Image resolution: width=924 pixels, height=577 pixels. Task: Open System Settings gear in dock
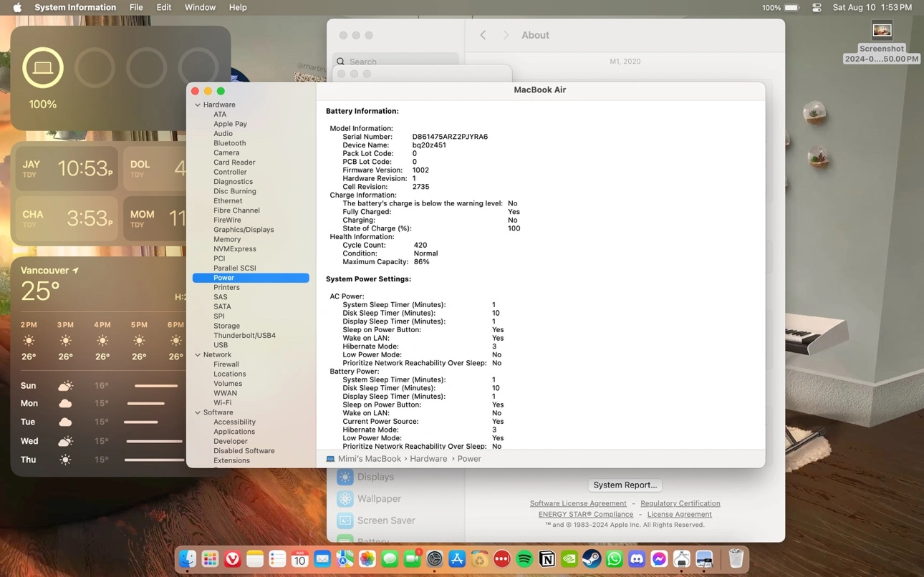[435, 558]
